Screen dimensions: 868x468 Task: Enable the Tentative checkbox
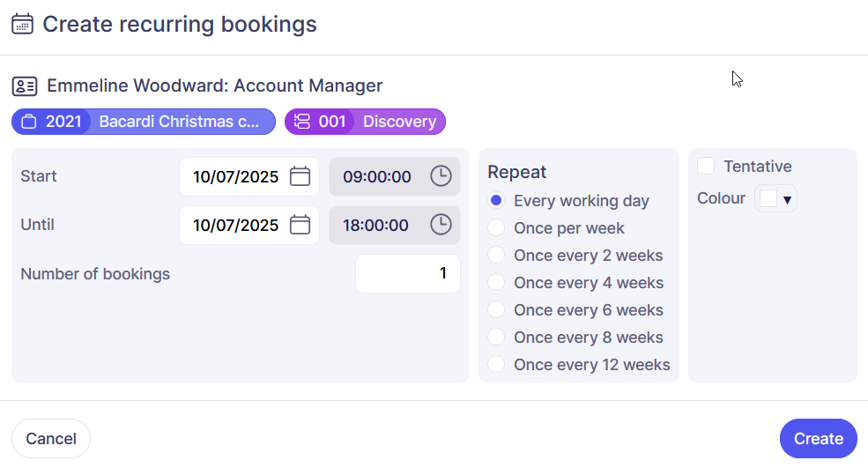706,166
